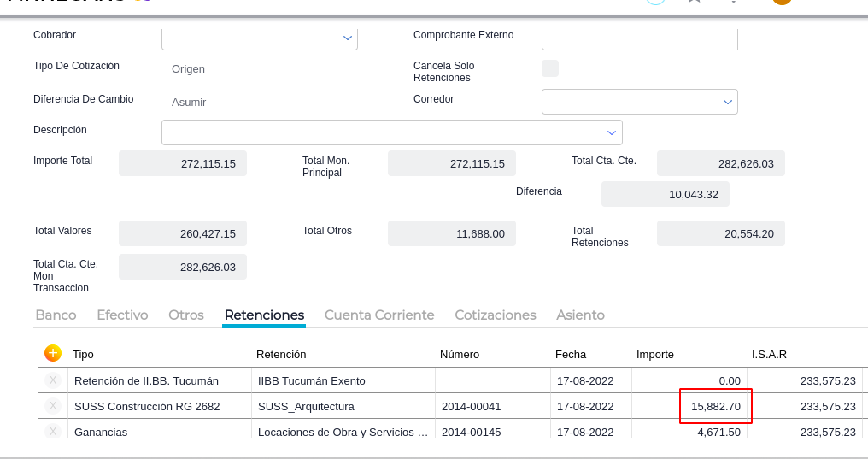Click the SUSS importe cell 15,882.70

716,406
